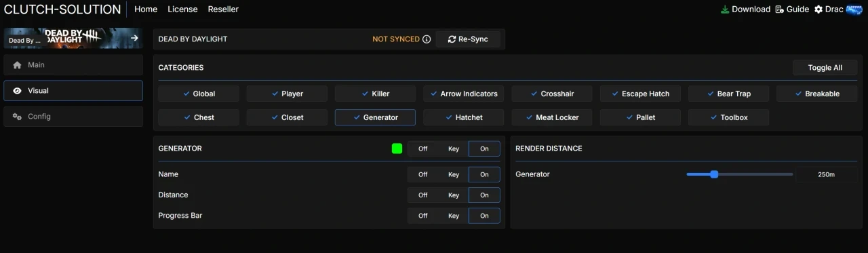Set Generator Name option to Off
868x253 pixels.
tap(422, 174)
